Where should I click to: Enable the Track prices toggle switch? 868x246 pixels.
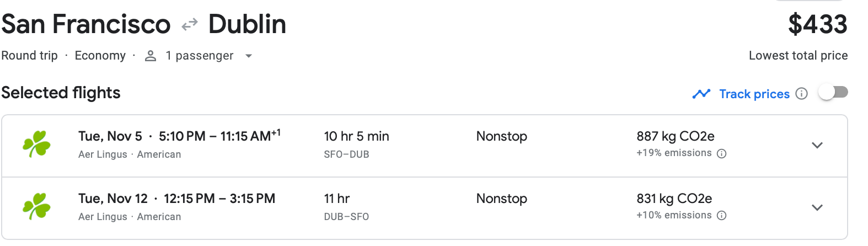click(833, 93)
